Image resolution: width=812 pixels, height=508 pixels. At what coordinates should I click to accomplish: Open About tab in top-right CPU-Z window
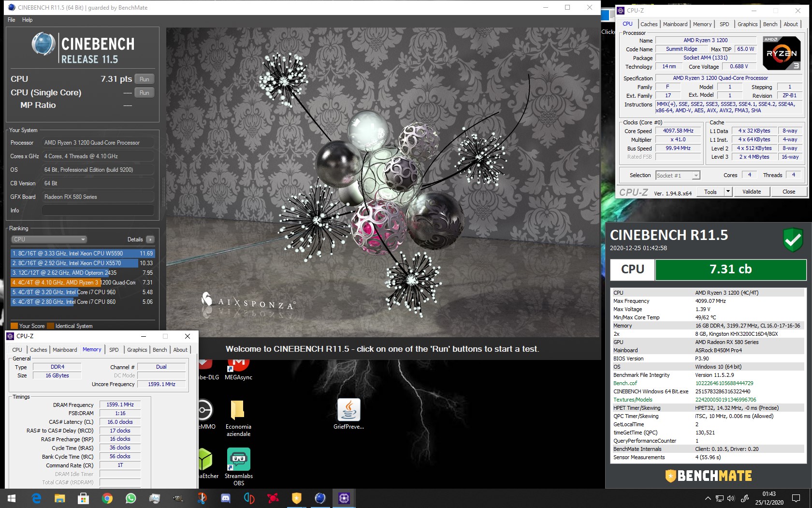791,24
